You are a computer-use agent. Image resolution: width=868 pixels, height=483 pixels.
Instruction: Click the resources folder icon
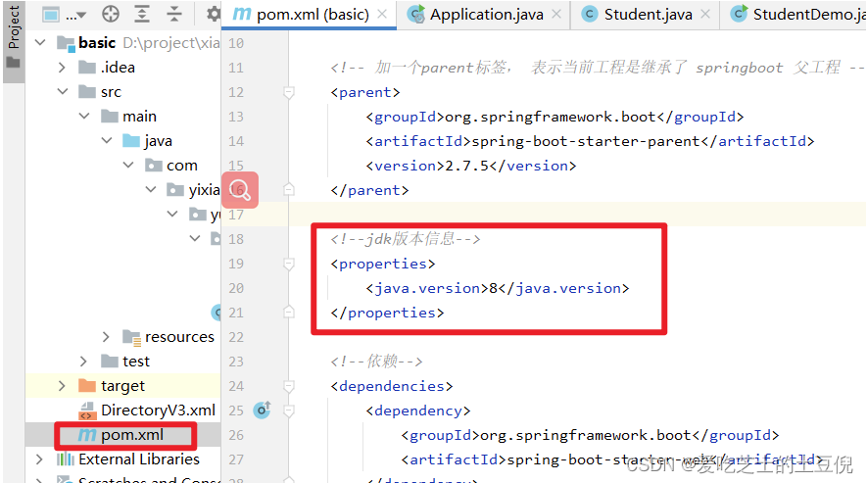pos(131,337)
